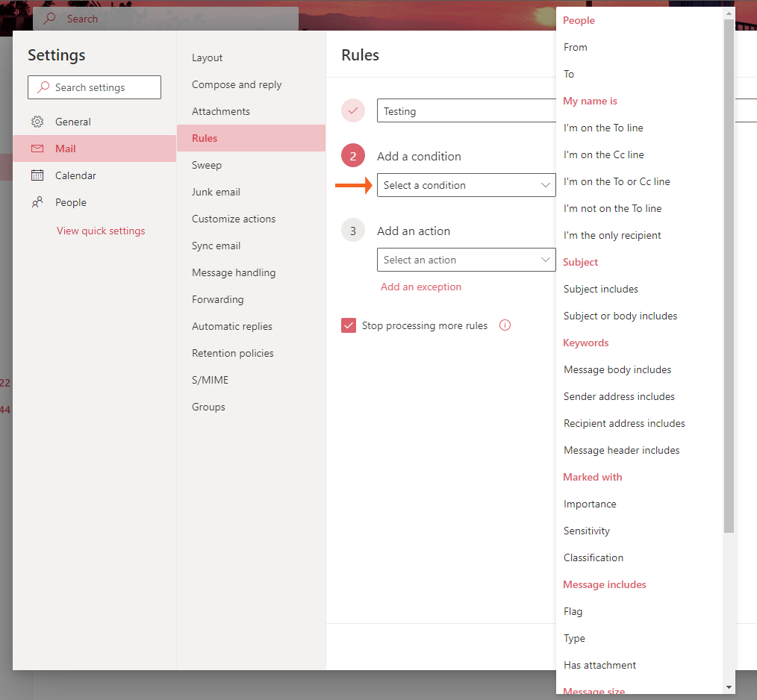Open Calendar settings using the calendar icon
The height and width of the screenshot is (700, 757).
click(37, 175)
